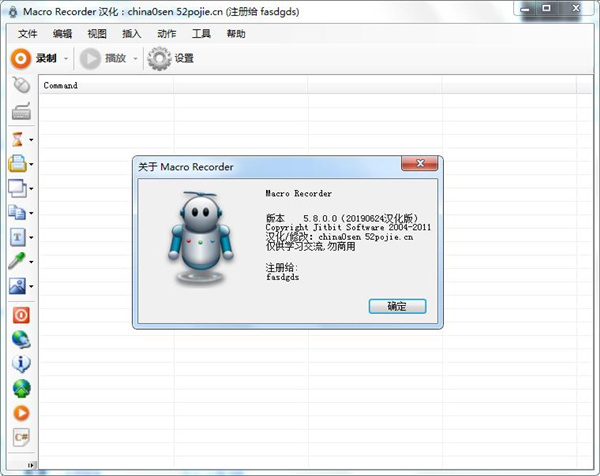This screenshot has width=600, height=476.
Task: Expand the Play (播放) dropdown arrow
Action: click(x=135, y=59)
